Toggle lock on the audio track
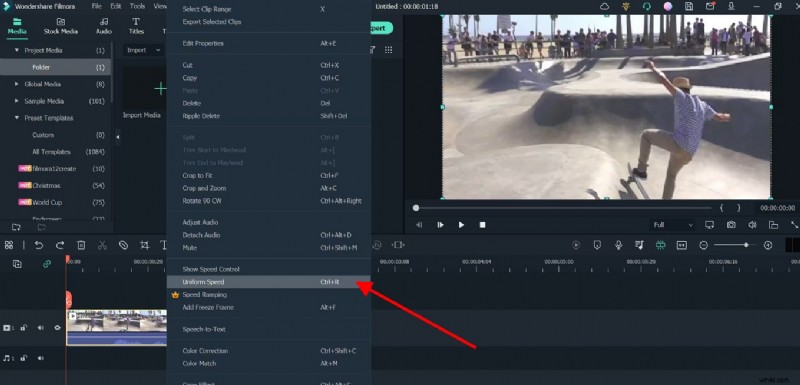This screenshot has width=800, height=385. point(23,358)
